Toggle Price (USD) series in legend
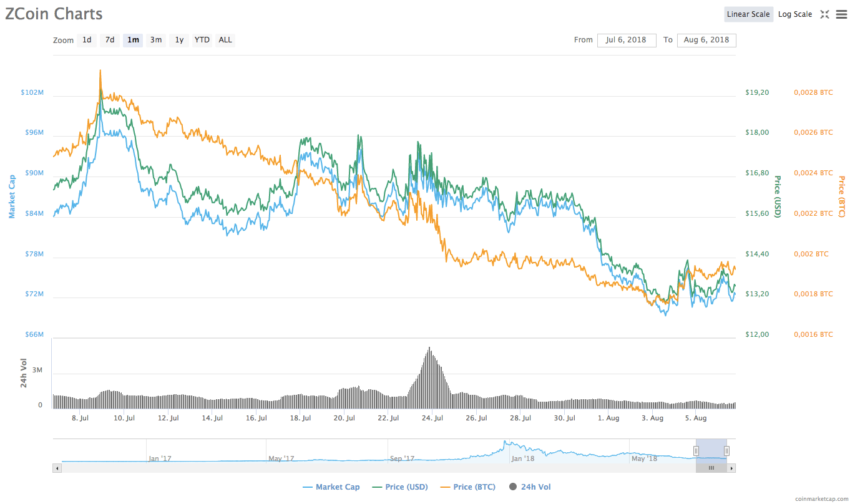This screenshot has height=504, width=855. 399,487
